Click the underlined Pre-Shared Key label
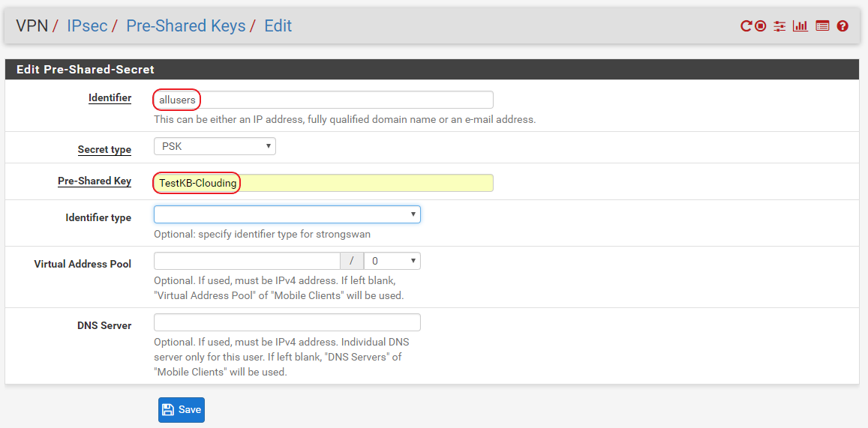The image size is (868, 428). tap(95, 181)
